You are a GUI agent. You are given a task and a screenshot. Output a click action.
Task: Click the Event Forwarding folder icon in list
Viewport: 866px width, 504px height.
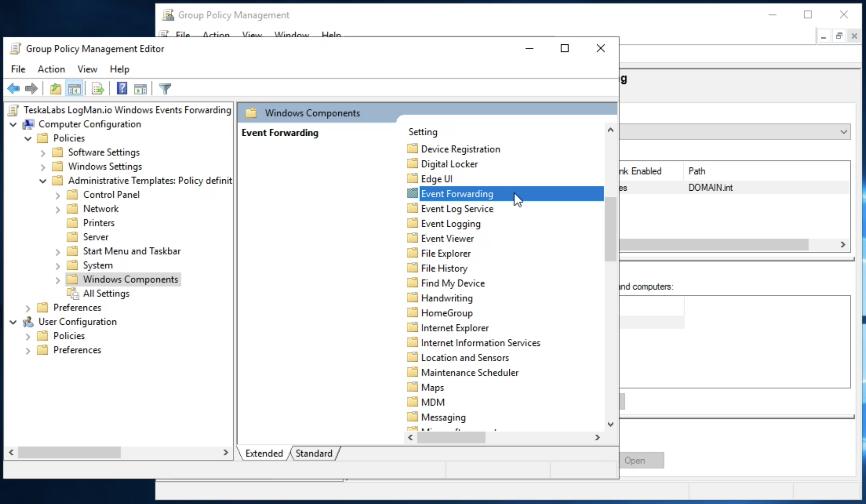coord(412,193)
